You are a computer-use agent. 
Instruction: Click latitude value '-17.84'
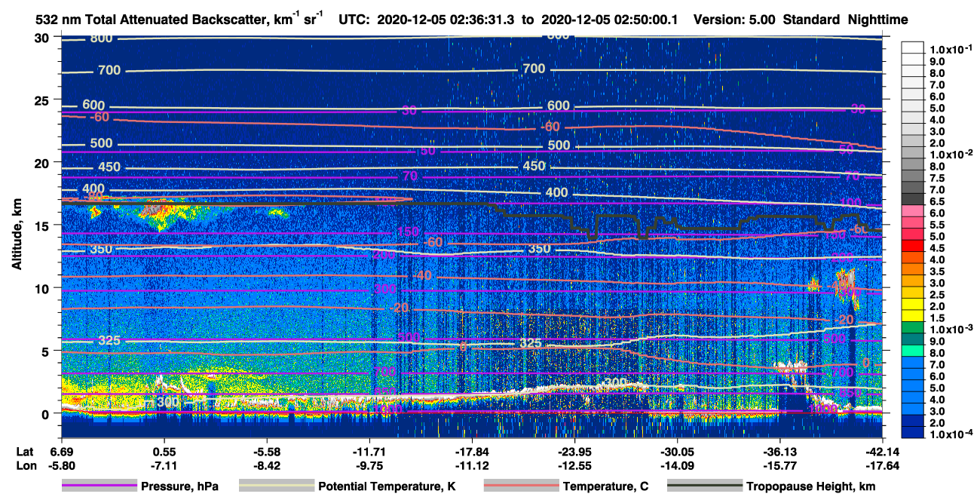[x=472, y=452]
